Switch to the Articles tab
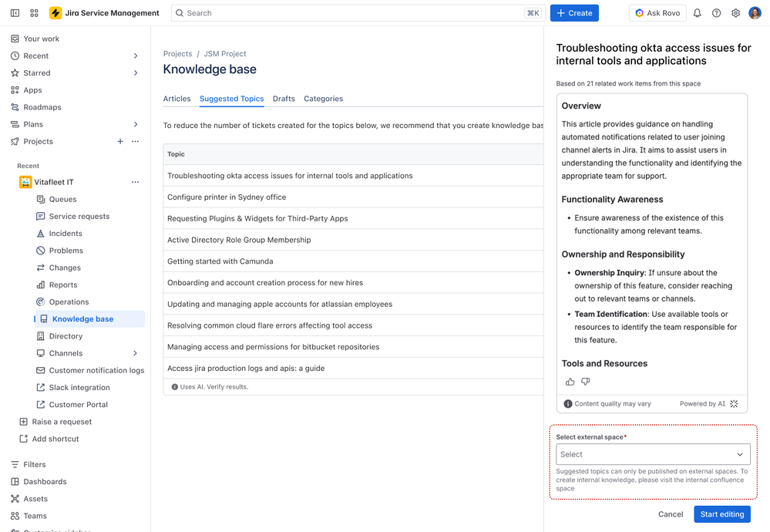 [x=177, y=99]
